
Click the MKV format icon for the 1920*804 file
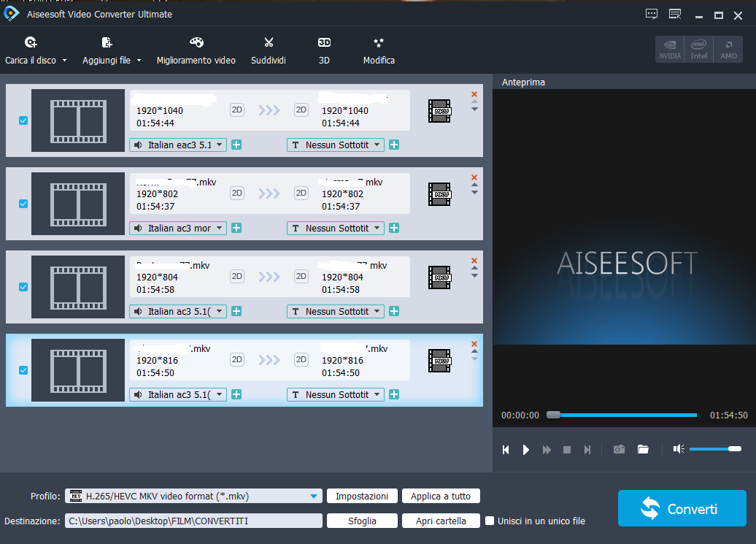pos(439,277)
